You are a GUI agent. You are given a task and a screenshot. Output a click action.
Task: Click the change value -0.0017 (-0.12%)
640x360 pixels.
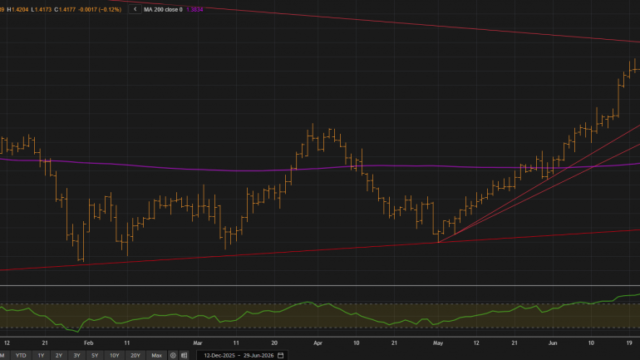tap(100, 9)
